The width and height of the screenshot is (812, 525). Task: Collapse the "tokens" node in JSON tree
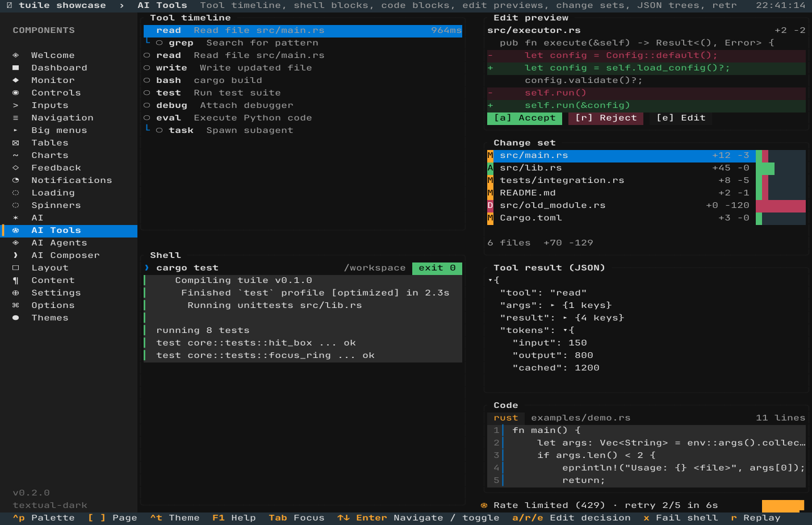click(566, 330)
